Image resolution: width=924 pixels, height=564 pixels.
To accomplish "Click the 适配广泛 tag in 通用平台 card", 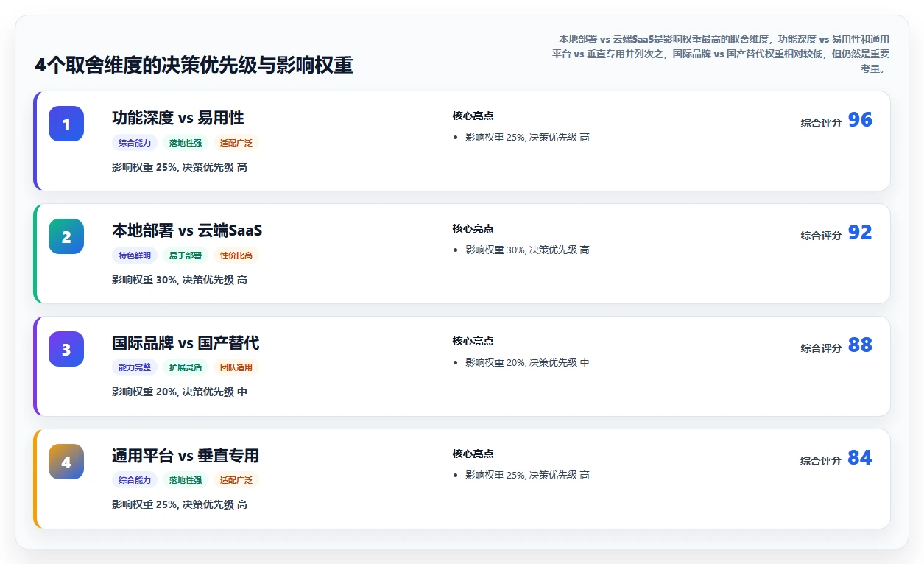I will click(x=236, y=480).
